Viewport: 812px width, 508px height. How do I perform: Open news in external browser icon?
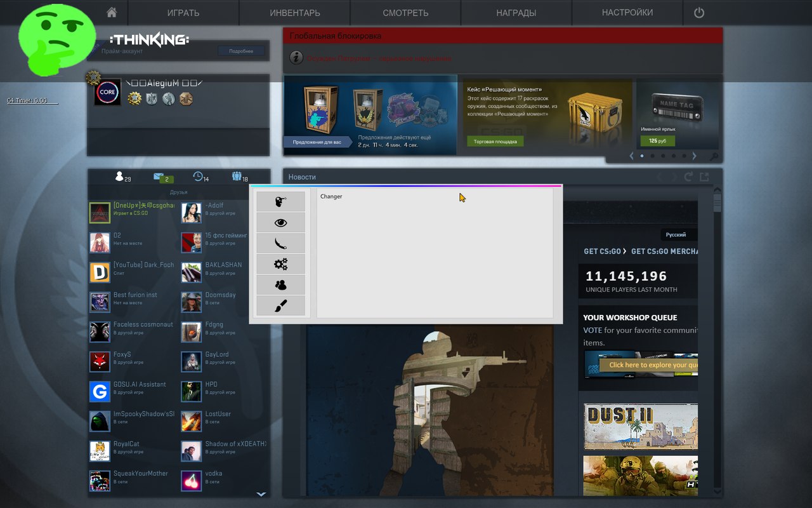704,177
